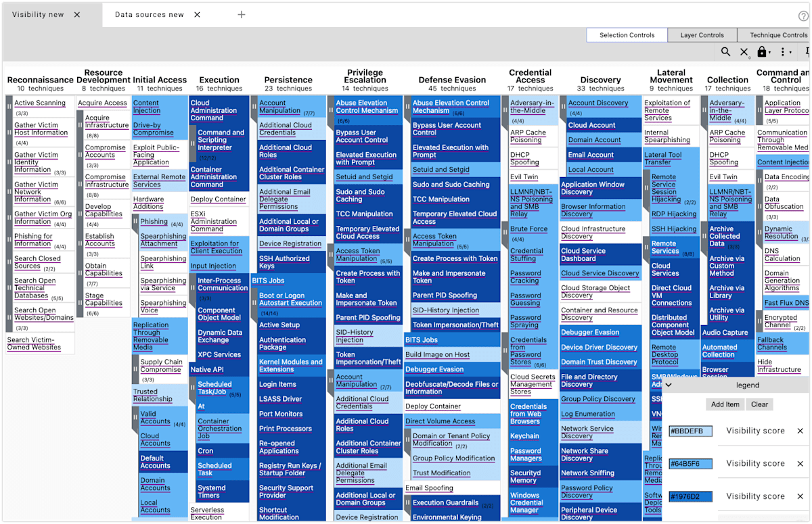Select the Audio Capture technique
This screenshot has width=812, height=524.
click(727, 333)
